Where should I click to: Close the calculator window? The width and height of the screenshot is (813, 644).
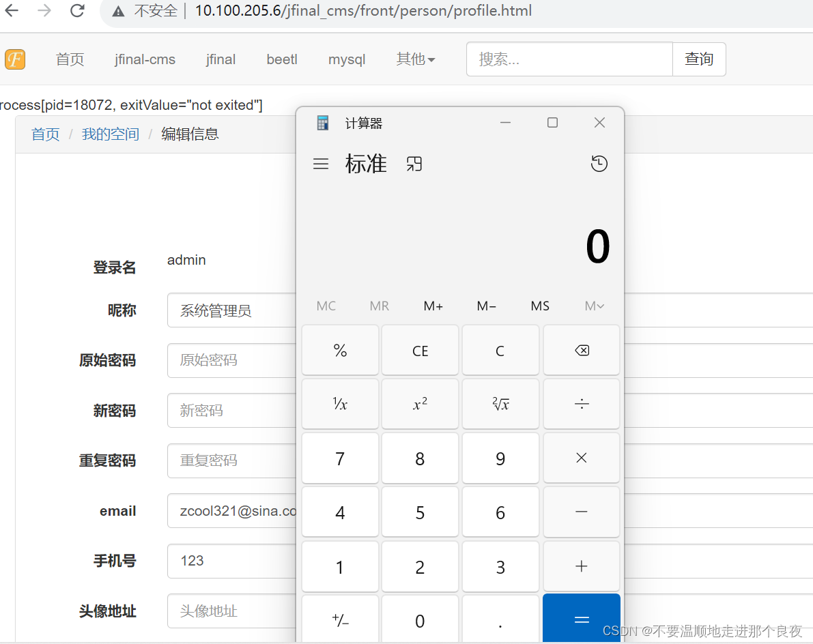[599, 123]
